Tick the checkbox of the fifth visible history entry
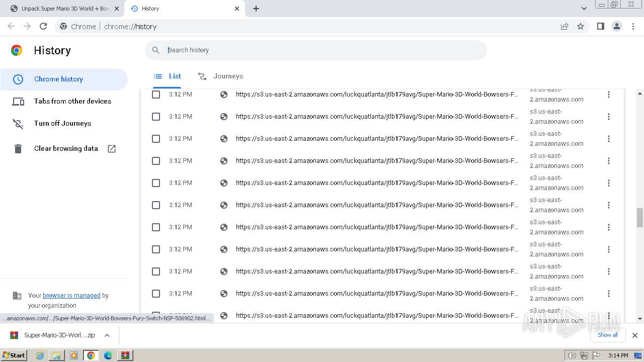The height and width of the screenshot is (362, 644). 156,183
